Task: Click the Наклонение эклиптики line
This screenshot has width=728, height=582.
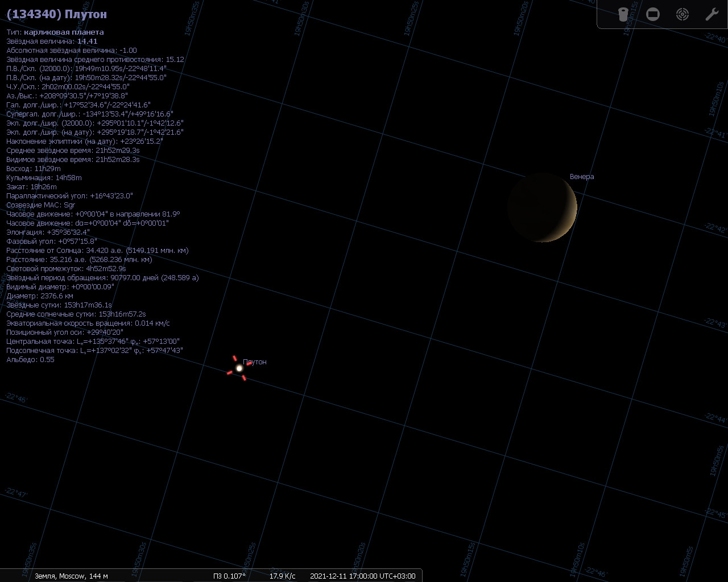Action: coord(85,142)
